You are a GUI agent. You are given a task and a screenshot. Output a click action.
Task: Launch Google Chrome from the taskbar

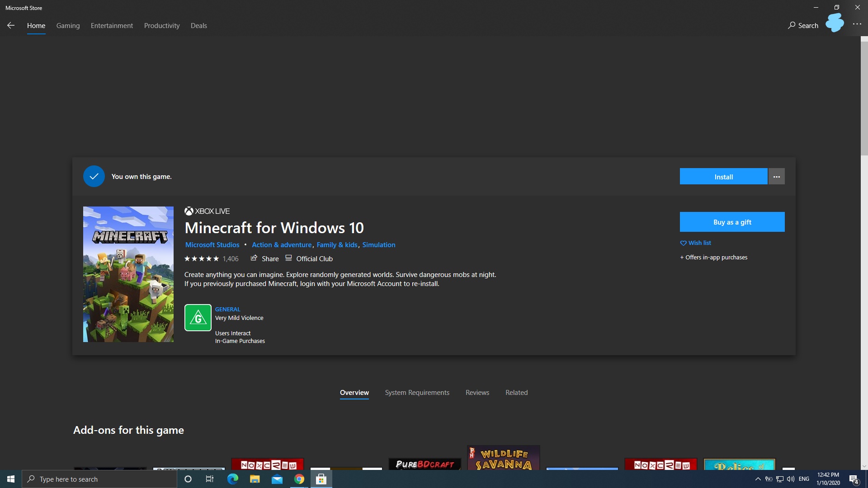299,479
